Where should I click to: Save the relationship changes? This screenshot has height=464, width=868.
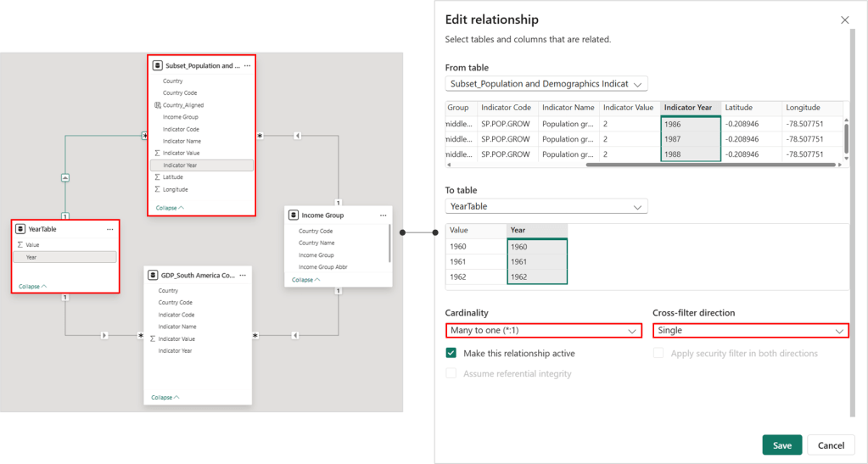(781, 445)
